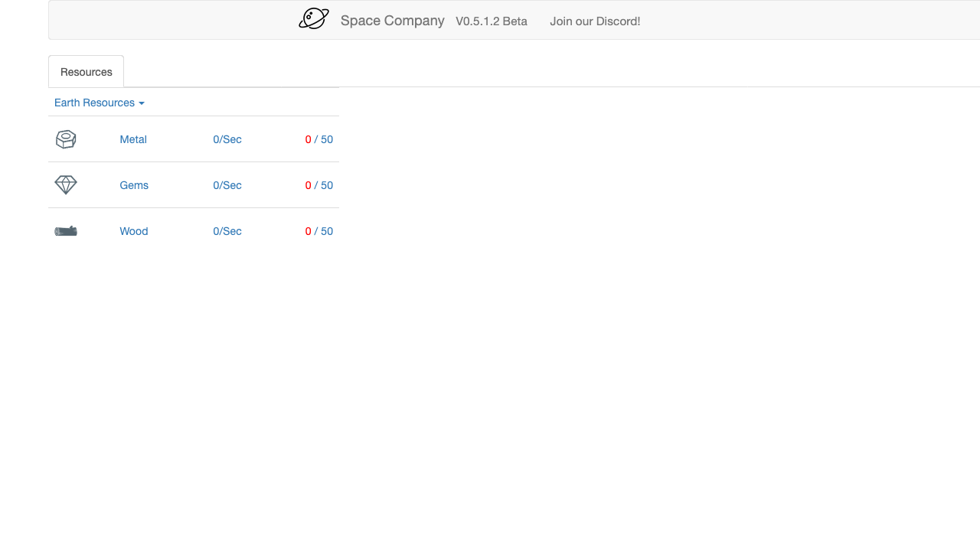The width and height of the screenshot is (980, 551).
Task: Click Gems' 0/Sec production rate
Action: click(227, 185)
